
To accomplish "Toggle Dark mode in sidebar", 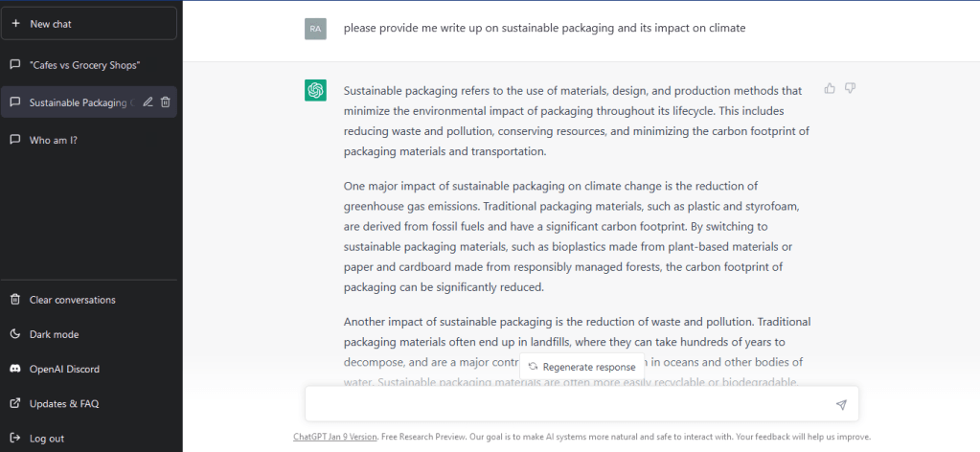I will [x=54, y=334].
